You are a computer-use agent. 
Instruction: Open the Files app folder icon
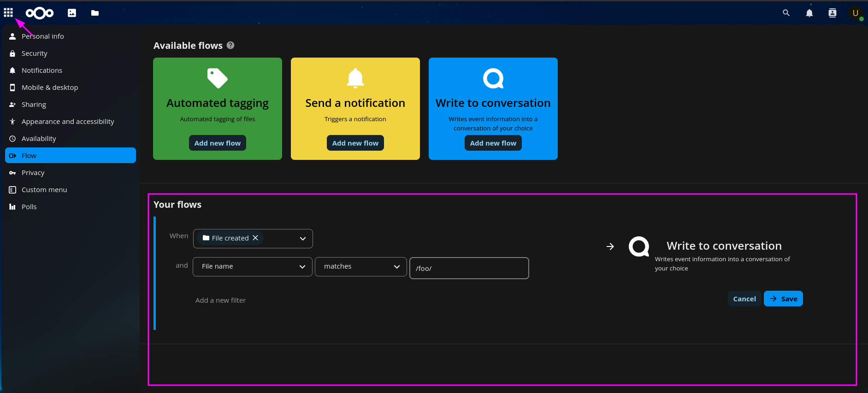(x=95, y=13)
